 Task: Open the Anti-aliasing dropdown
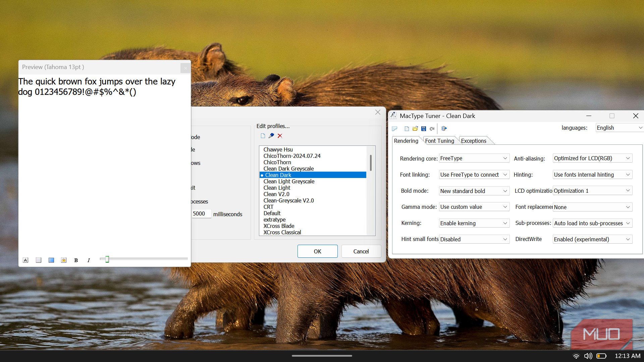click(592, 158)
